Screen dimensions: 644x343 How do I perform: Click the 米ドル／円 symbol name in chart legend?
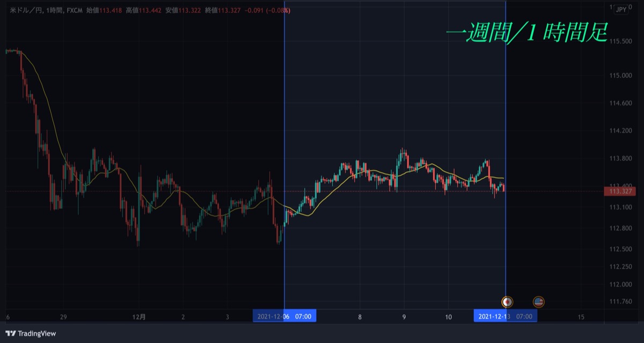[27, 10]
